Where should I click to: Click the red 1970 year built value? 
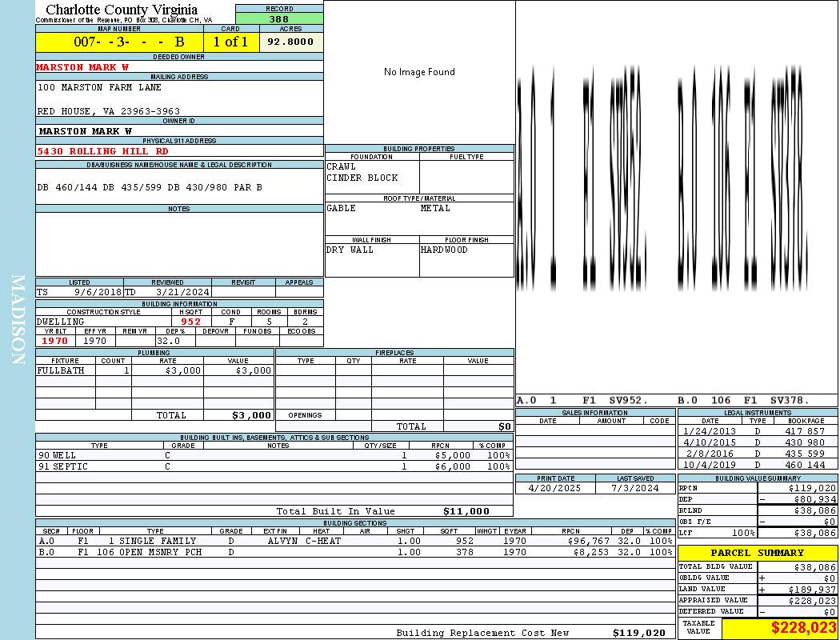point(54,341)
